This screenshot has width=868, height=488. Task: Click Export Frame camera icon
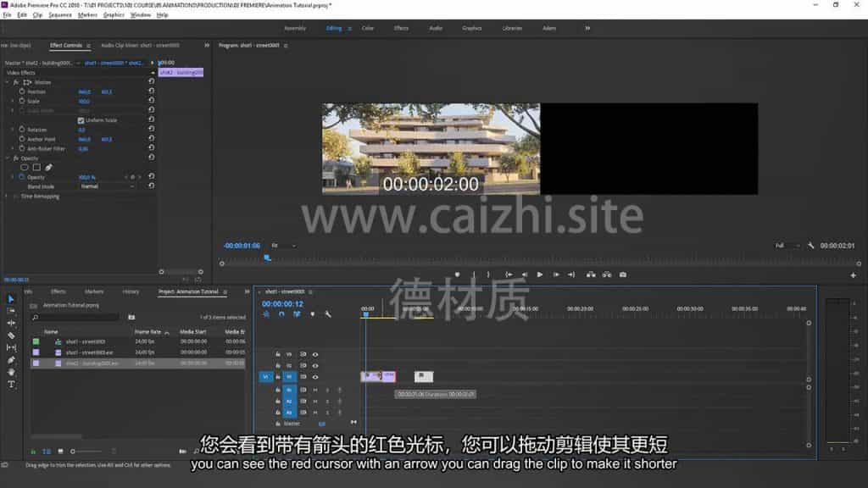pos(623,274)
